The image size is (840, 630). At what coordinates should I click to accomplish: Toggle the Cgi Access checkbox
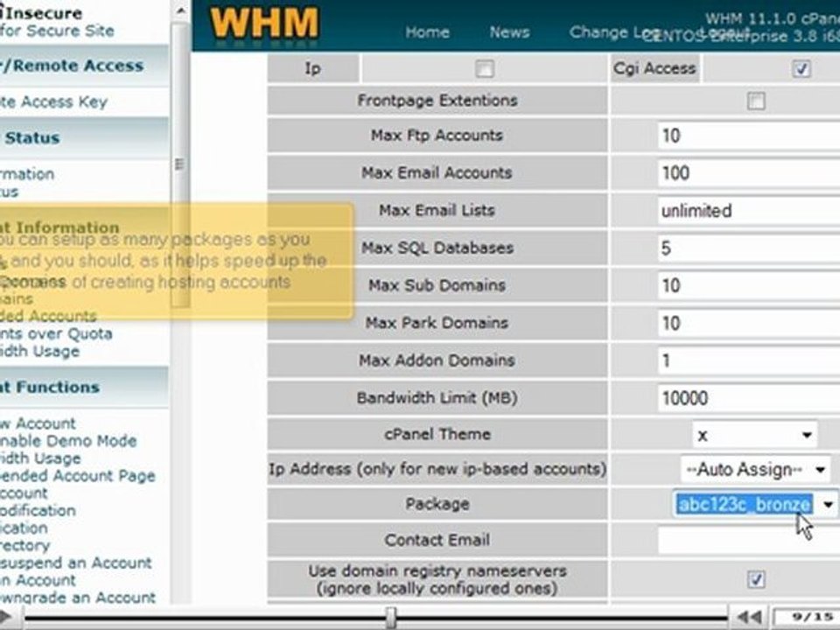(801, 68)
